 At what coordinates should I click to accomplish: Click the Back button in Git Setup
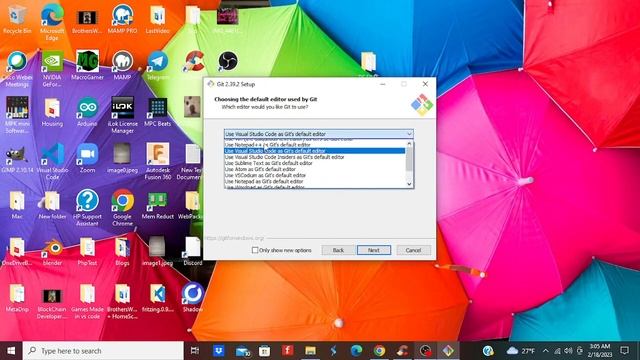point(338,250)
